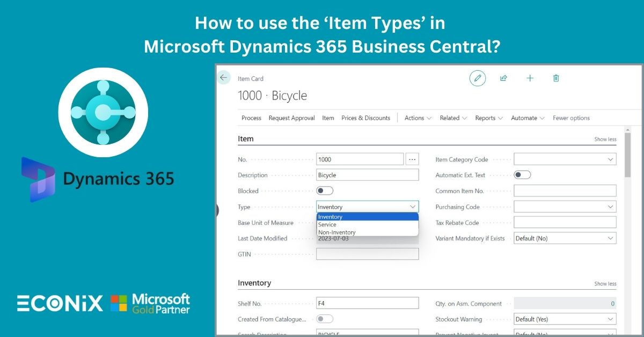Delete the item using the trash icon
Viewport: 644px width, 337px height.
[555, 78]
